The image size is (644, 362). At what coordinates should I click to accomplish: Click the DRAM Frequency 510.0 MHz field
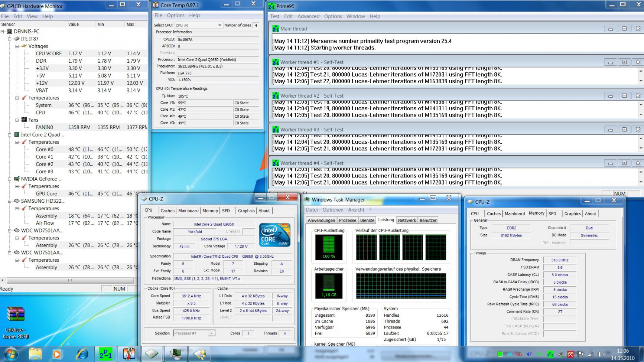click(560, 260)
